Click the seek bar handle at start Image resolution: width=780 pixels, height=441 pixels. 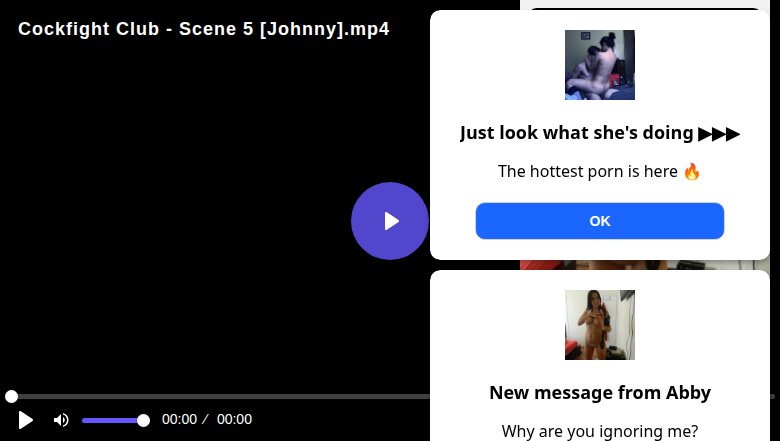coord(11,397)
